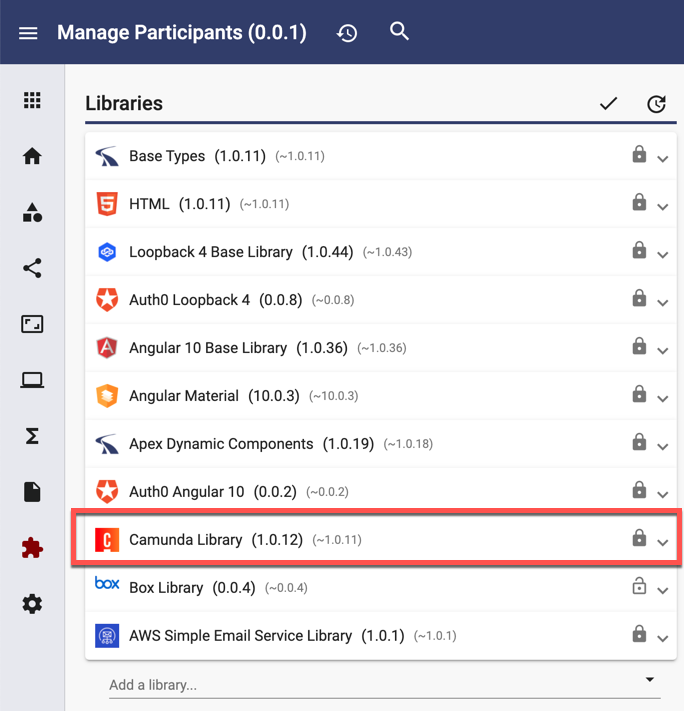The height and width of the screenshot is (711, 684).
Task: Toggle the lock on Auth0 Loopback 4
Action: click(x=639, y=298)
